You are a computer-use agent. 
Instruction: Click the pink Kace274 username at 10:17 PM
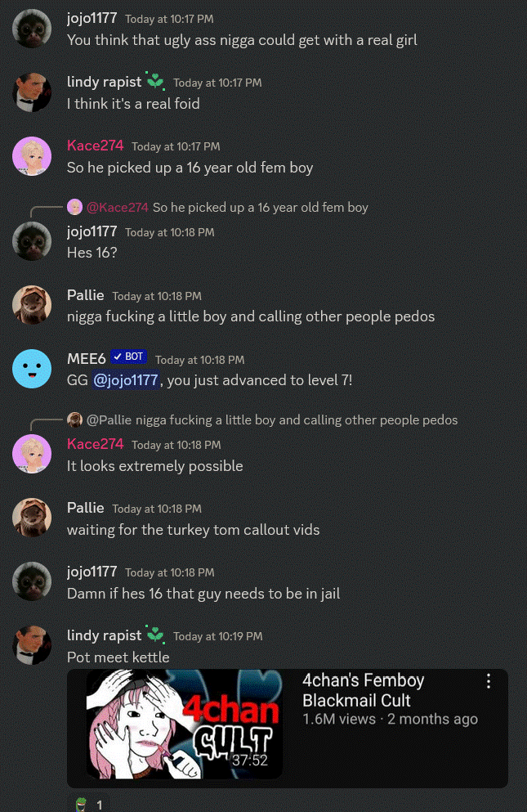[x=96, y=146]
